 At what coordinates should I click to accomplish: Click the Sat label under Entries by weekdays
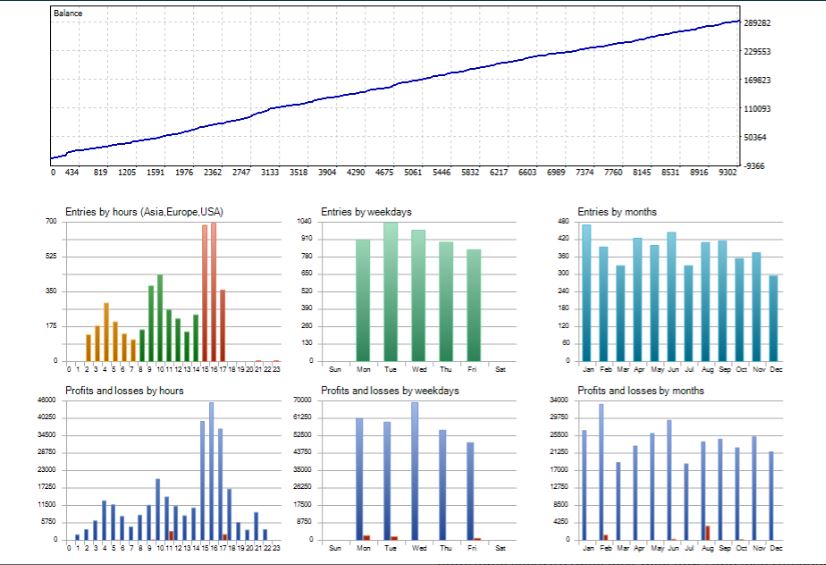(500, 370)
